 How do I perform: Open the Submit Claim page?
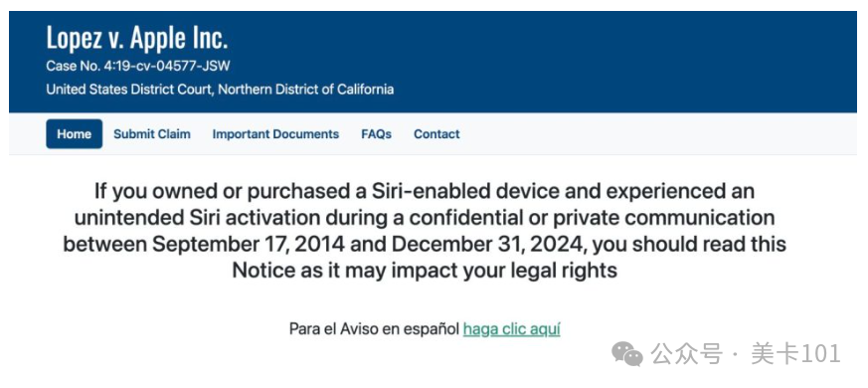[152, 134]
